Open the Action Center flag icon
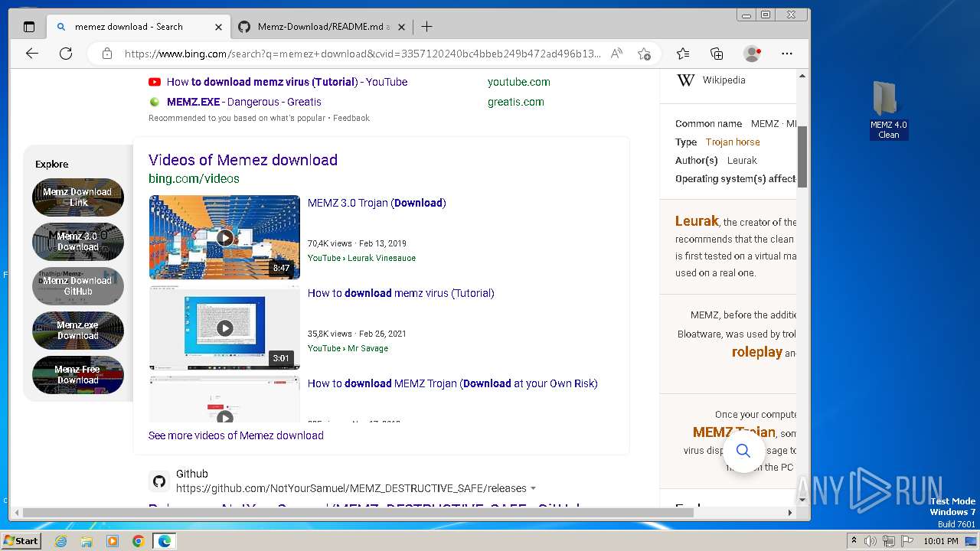The image size is (980, 551). (x=906, y=541)
